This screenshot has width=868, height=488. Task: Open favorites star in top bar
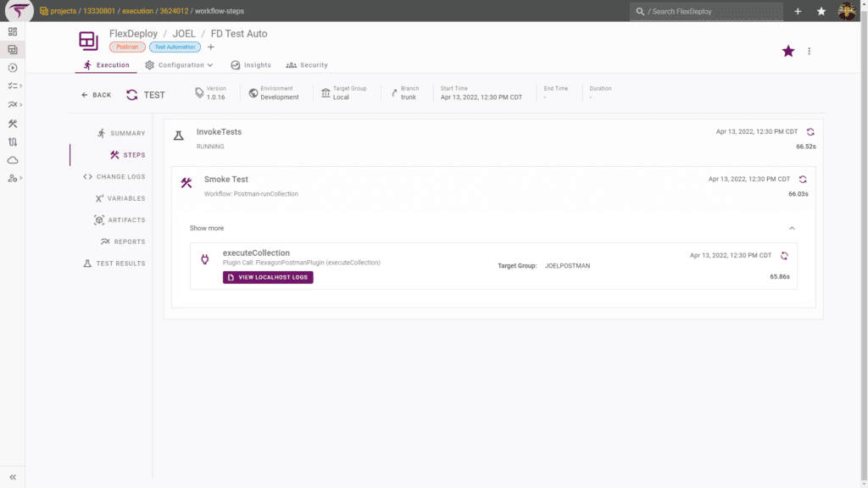821,11
